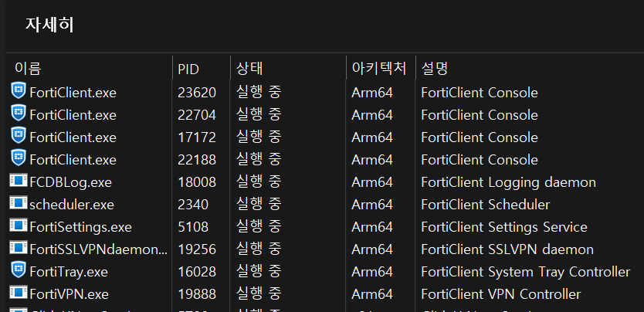Select FortiClient.exe name with PID 22188
Image resolution: width=644 pixels, height=312 pixels.
click(73, 160)
